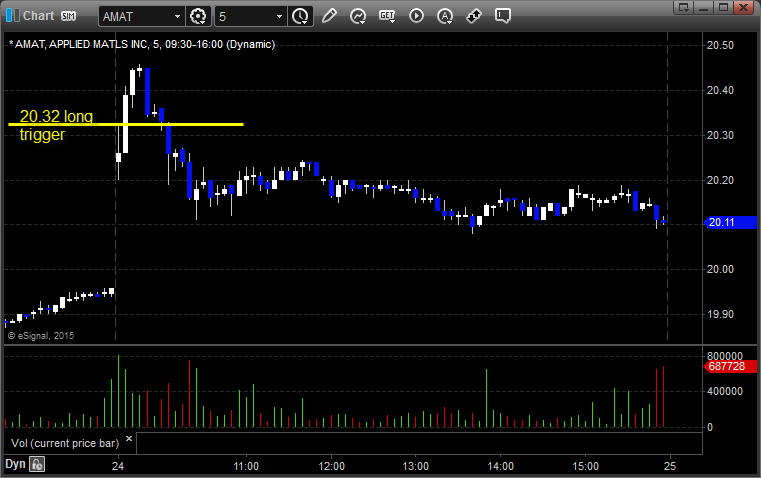The height and width of the screenshot is (478, 761).
Task: Click the 20.32 long trigger text annotation
Action: [x=56, y=125]
